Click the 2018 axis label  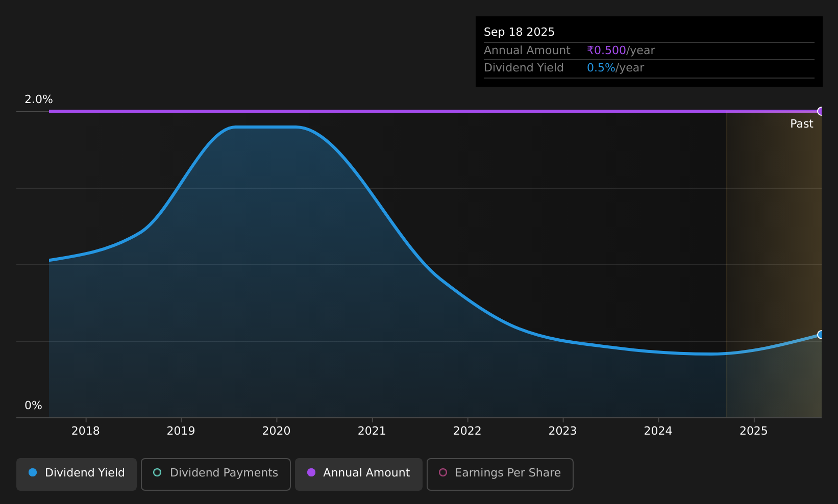click(x=86, y=431)
